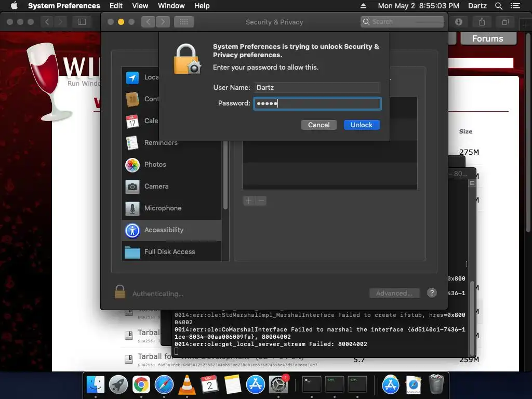Click the privacy list scrollbar
Viewport: 532px width, 399px height.
[225, 176]
